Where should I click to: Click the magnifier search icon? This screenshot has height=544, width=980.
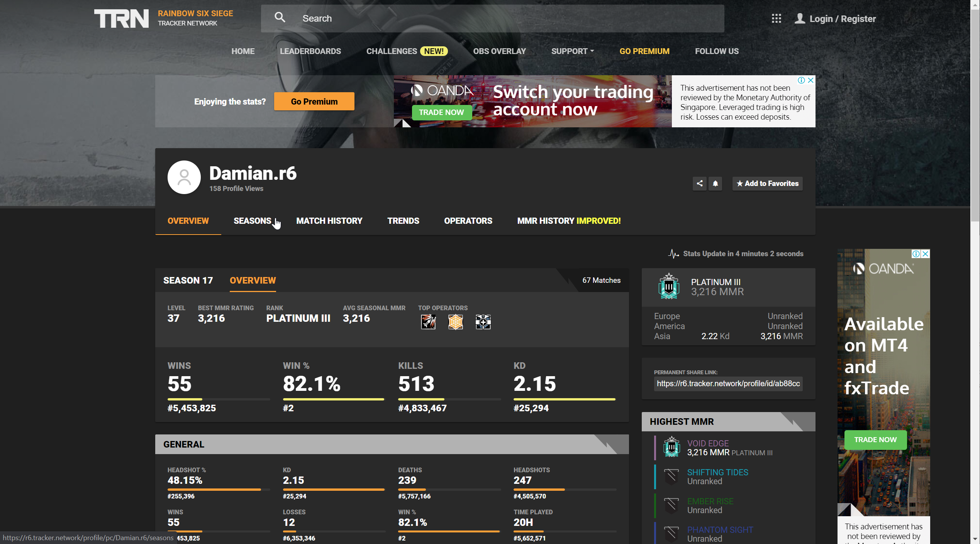coord(280,17)
